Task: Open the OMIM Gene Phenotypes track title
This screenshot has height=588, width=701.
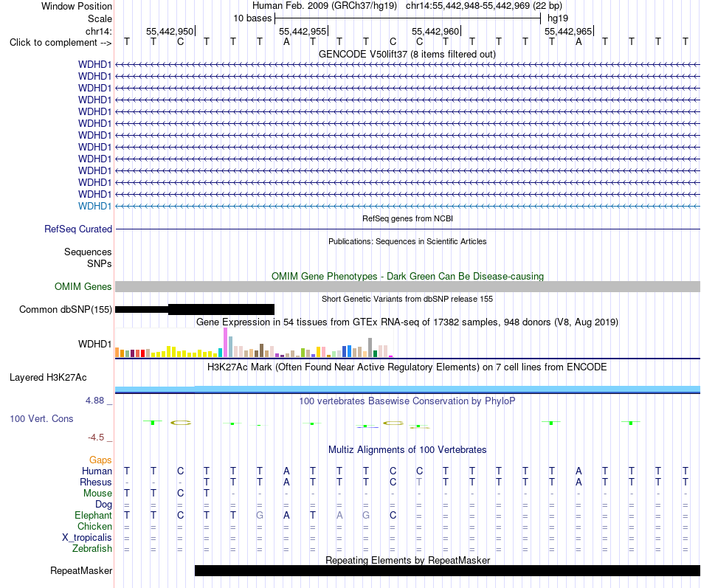Action: (x=407, y=277)
